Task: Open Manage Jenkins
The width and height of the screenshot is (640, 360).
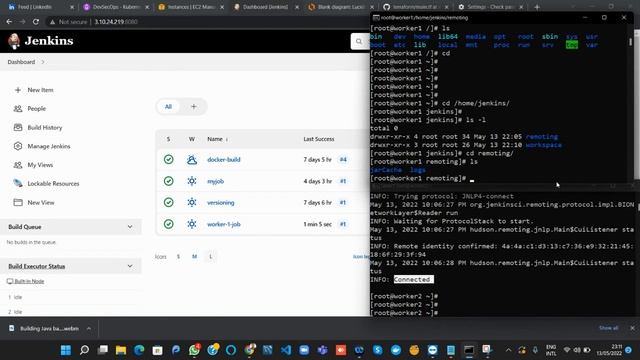Action: (x=49, y=146)
